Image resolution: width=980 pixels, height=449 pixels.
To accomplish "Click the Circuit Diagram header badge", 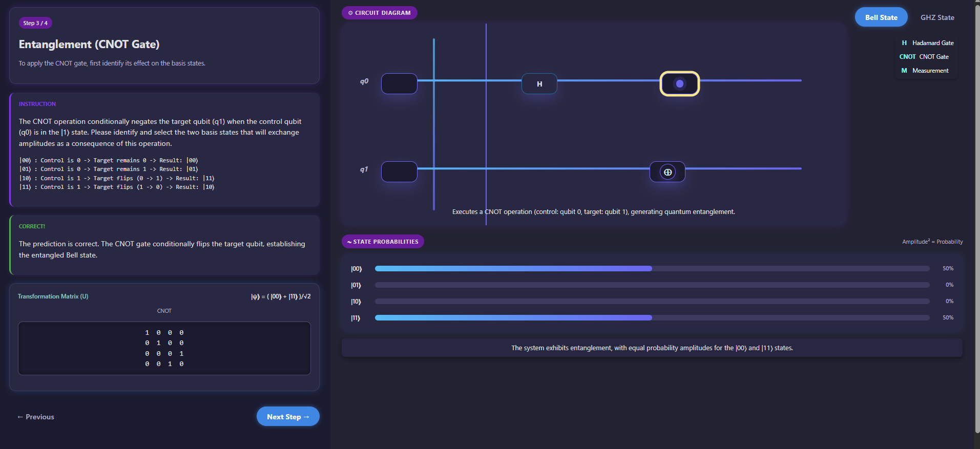I will pos(379,13).
